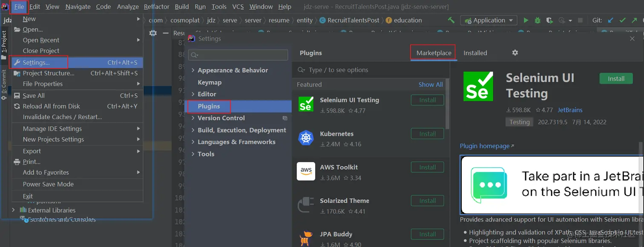Choose Invalidate Caches / Restart...
The image size is (644, 247).
[77, 117]
